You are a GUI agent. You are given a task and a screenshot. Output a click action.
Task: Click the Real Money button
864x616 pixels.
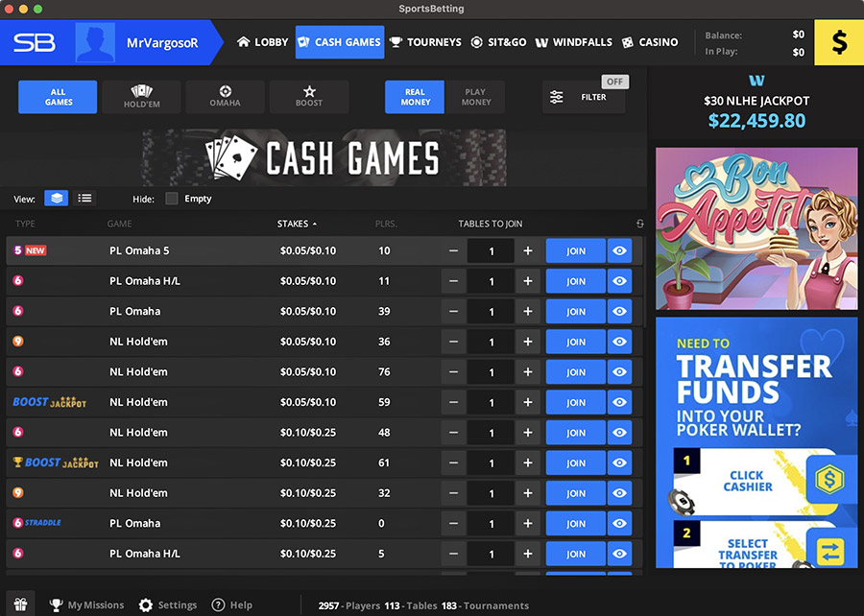(x=414, y=96)
